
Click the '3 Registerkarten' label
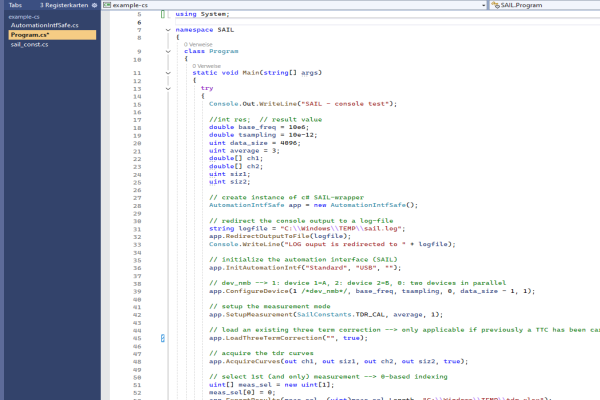point(62,5)
